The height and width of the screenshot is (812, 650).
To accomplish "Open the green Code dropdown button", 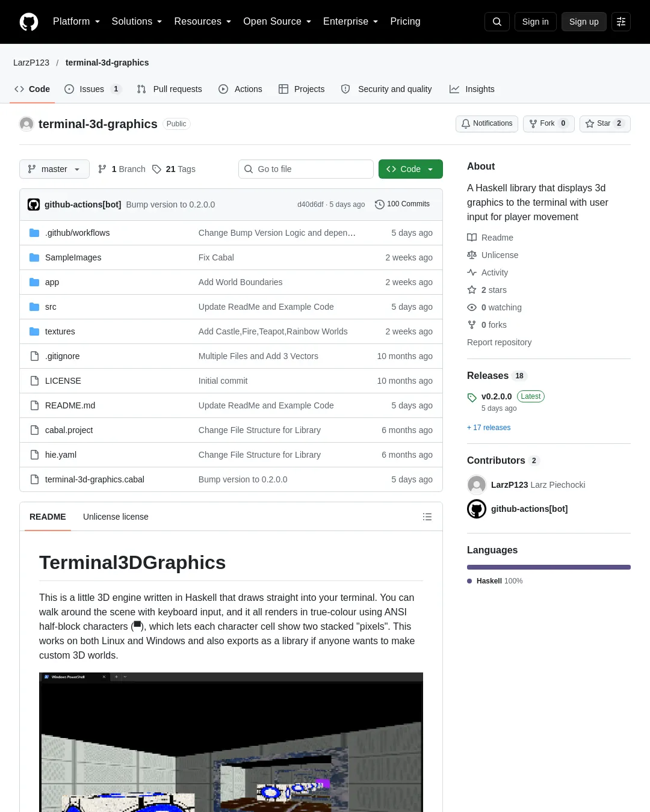I will (x=410, y=169).
